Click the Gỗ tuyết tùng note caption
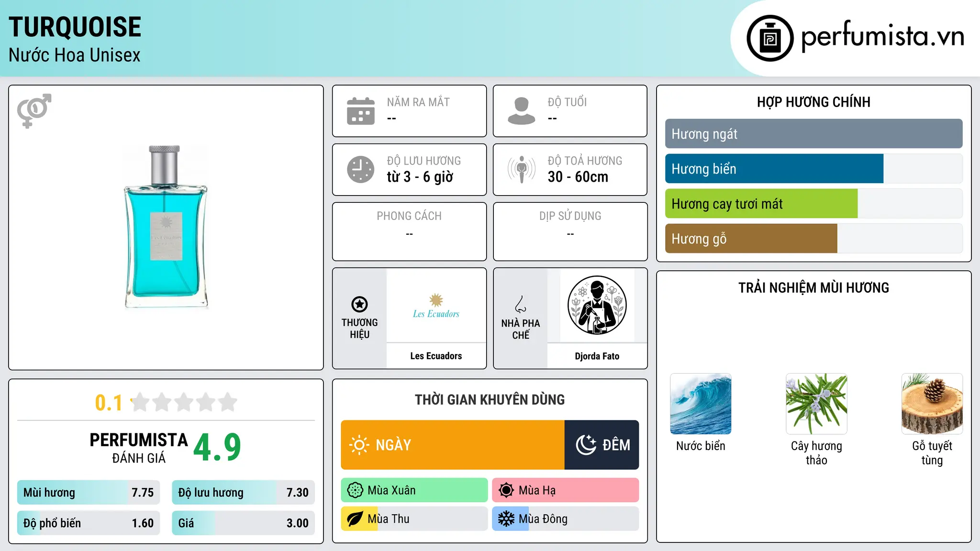 click(x=932, y=453)
